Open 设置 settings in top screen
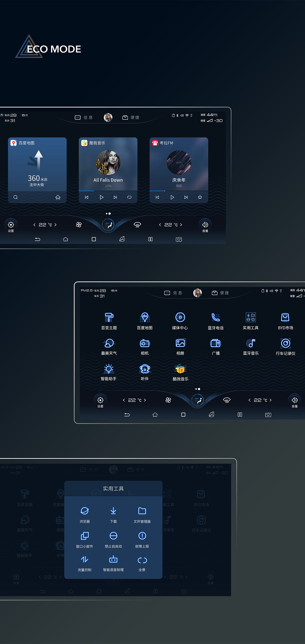 (11, 226)
